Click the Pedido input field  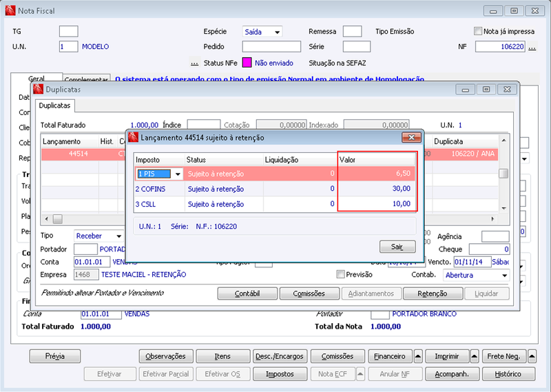tap(271, 47)
